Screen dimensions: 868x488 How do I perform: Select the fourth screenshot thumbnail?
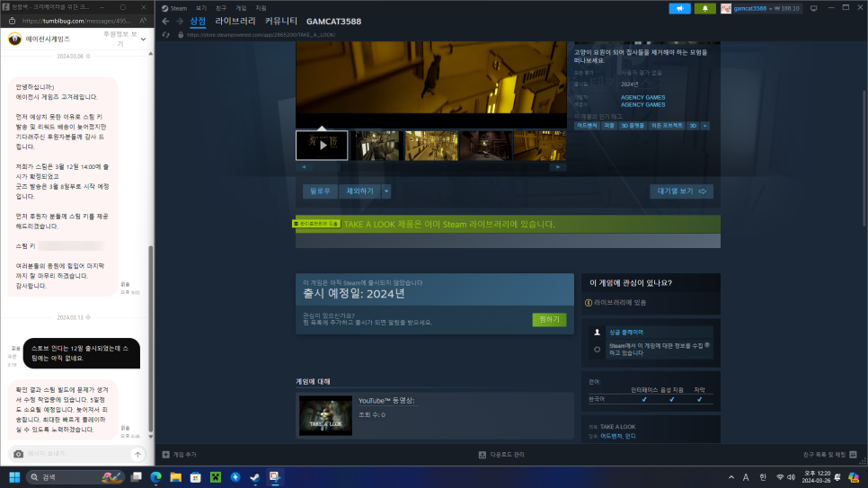[485, 145]
